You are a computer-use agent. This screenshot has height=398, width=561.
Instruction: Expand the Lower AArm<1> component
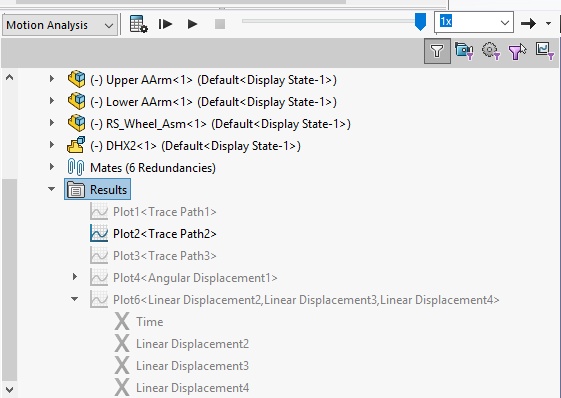tap(52, 101)
